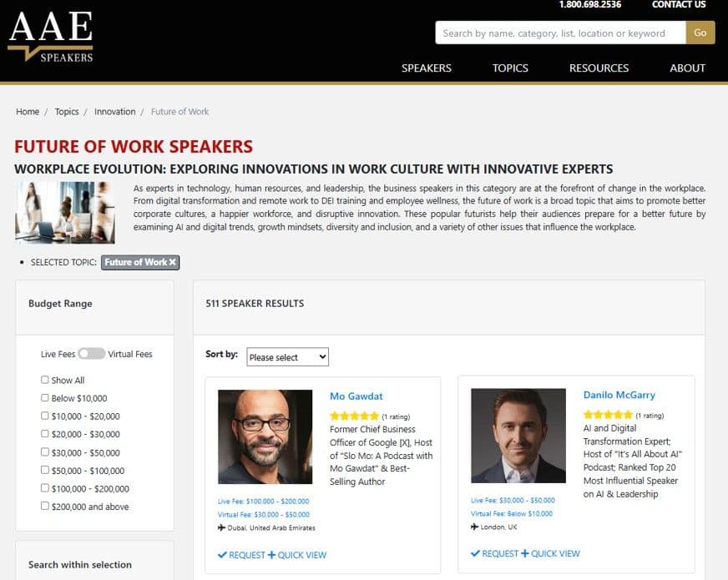728x580 pixels.
Task: Check the $200,000 and above checkbox
Action: (44, 507)
